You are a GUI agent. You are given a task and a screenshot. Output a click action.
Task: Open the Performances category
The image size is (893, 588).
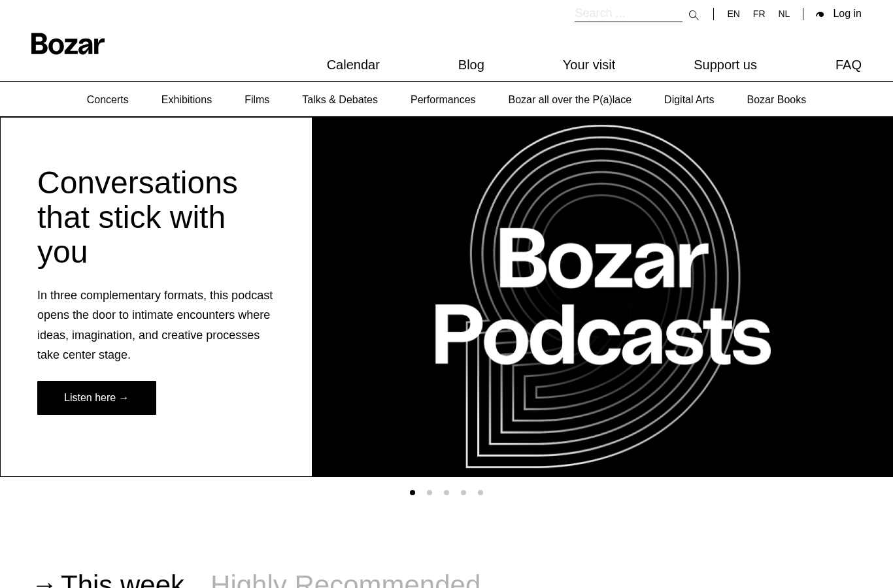point(443,99)
